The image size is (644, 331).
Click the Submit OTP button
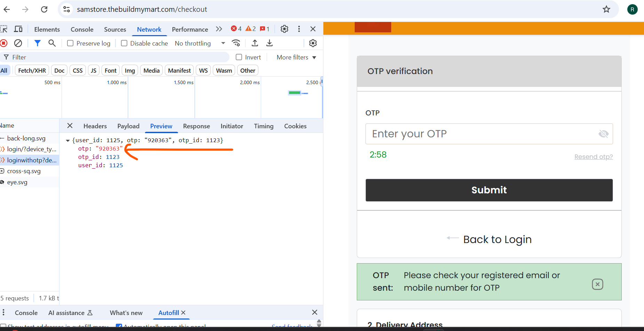click(489, 190)
